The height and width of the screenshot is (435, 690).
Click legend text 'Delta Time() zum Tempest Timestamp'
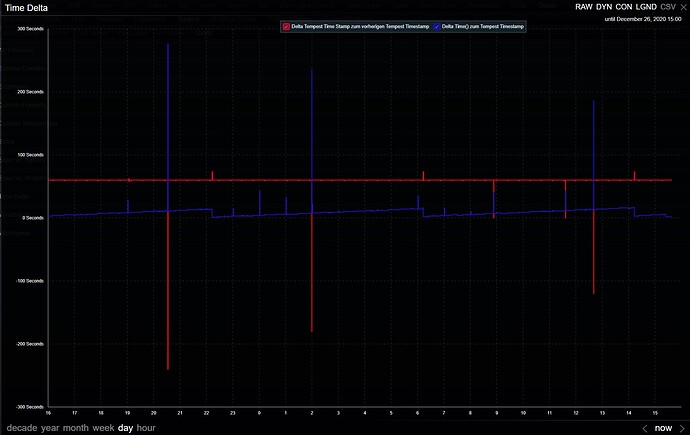point(483,26)
